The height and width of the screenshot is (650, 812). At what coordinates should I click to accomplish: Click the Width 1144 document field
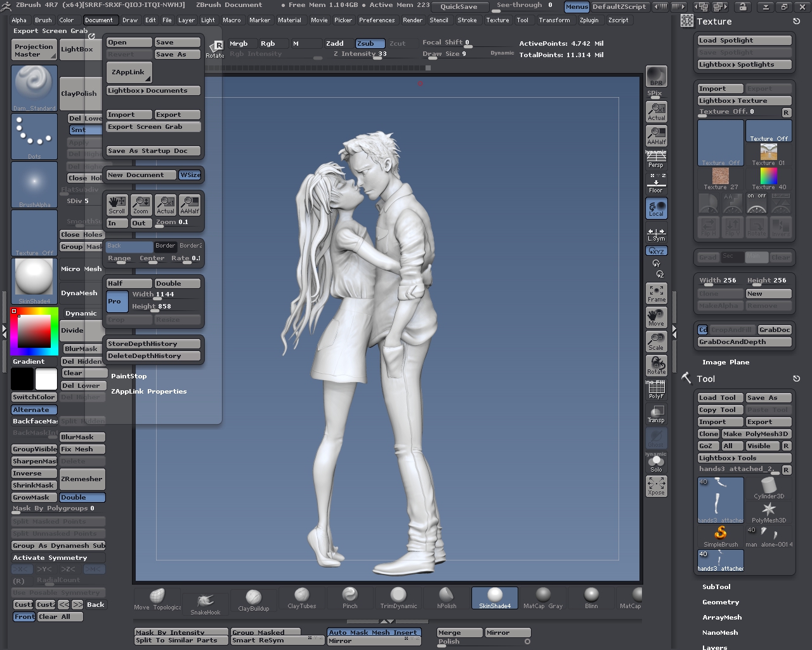point(166,294)
